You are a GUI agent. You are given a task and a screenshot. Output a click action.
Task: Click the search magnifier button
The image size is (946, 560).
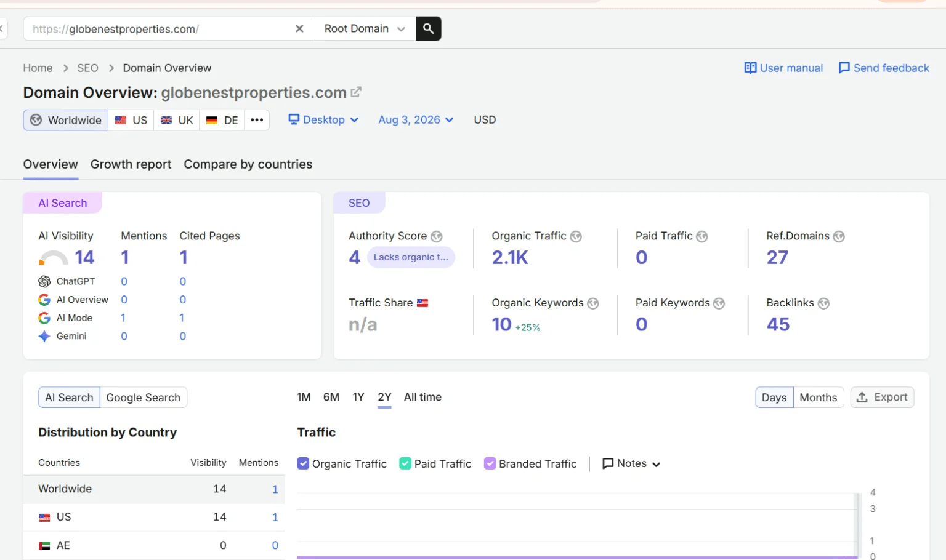pos(428,28)
